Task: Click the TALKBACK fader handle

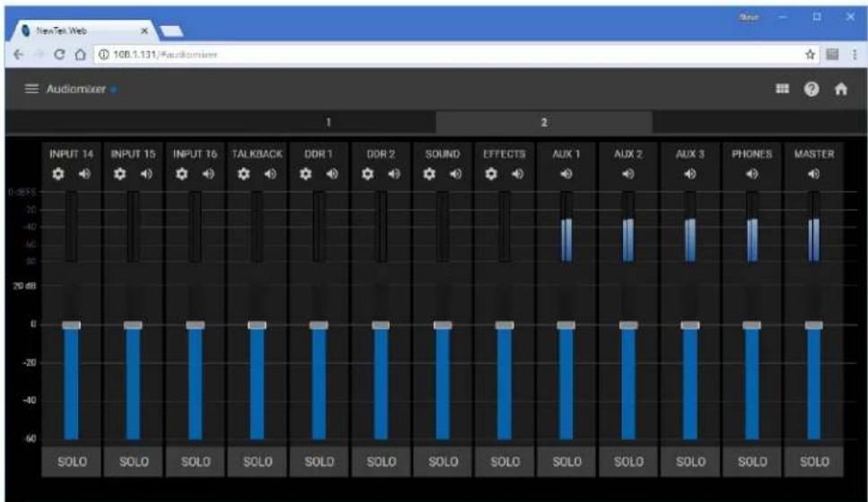Action: pos(257,325)
